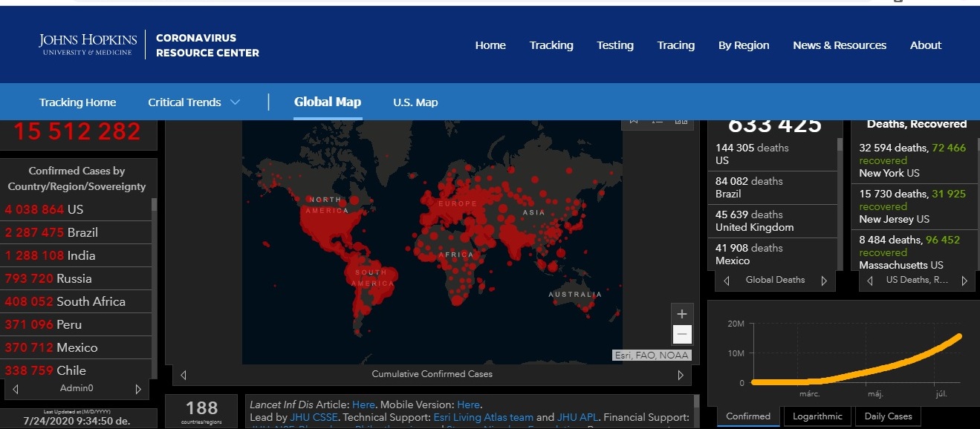
Task: Select the 370 712 Mexico row
Action: [77, 347]
